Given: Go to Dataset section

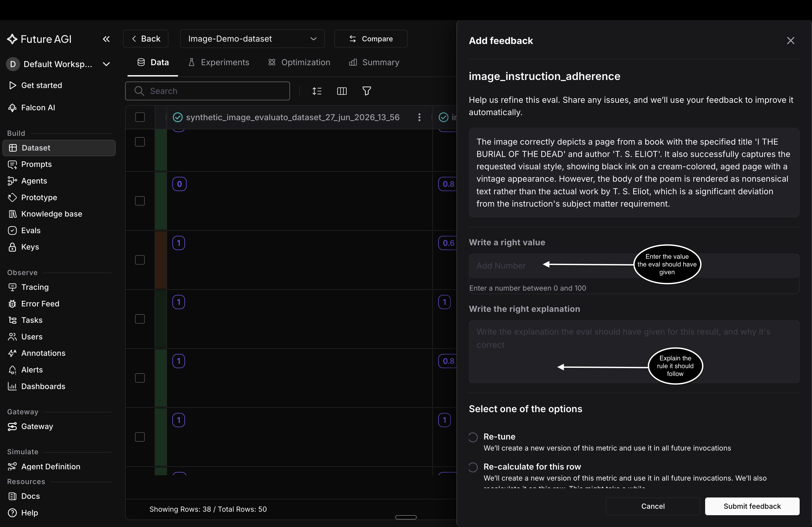Looking at the screenshot, I should pos(59,148).
